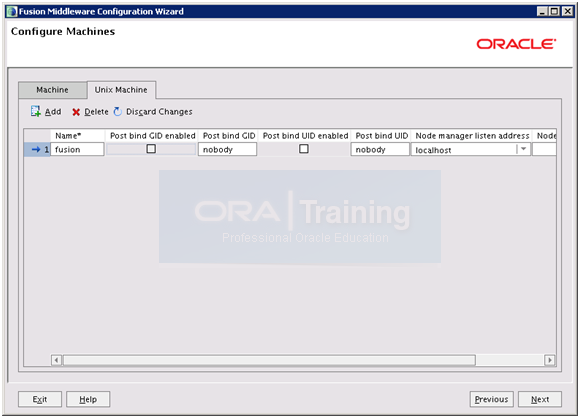
Task: Select row 1 arrow indicator
Action: point(36,149)
